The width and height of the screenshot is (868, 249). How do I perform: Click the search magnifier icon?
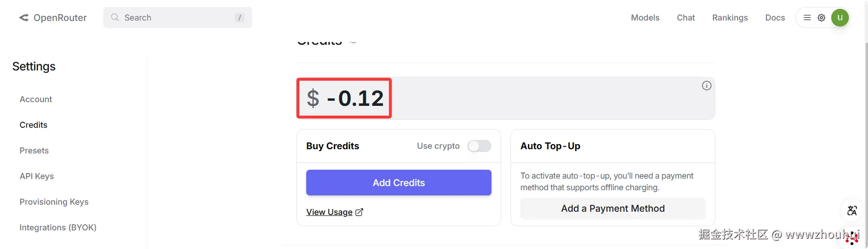[x=115, y=17]
